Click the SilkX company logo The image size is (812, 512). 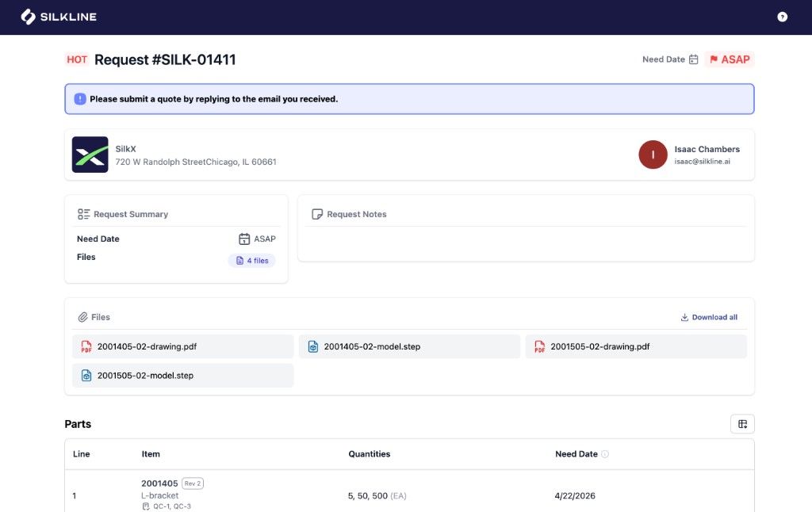(x=90, y=155)
